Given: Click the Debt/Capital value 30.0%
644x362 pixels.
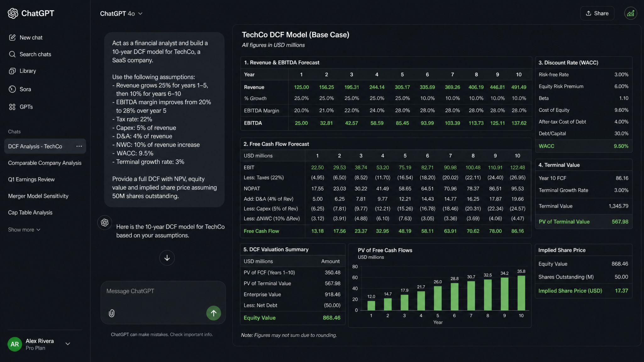Looking at the screenshot, I should (x=621, y=134).
